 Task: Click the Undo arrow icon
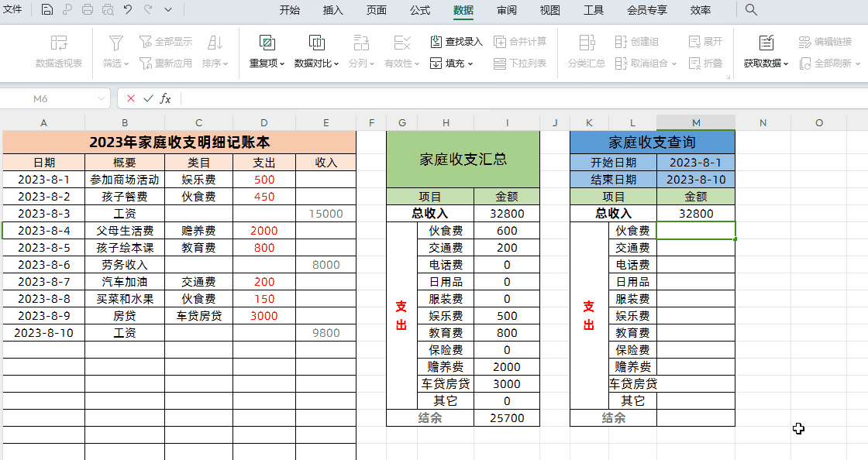point(128,9)
